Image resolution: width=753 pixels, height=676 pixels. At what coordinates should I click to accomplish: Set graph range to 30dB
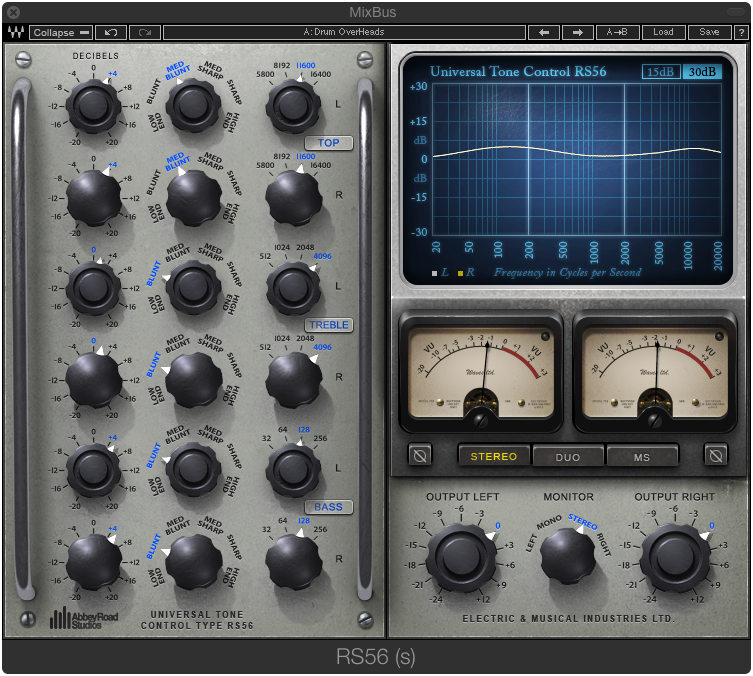pos(702,72)
